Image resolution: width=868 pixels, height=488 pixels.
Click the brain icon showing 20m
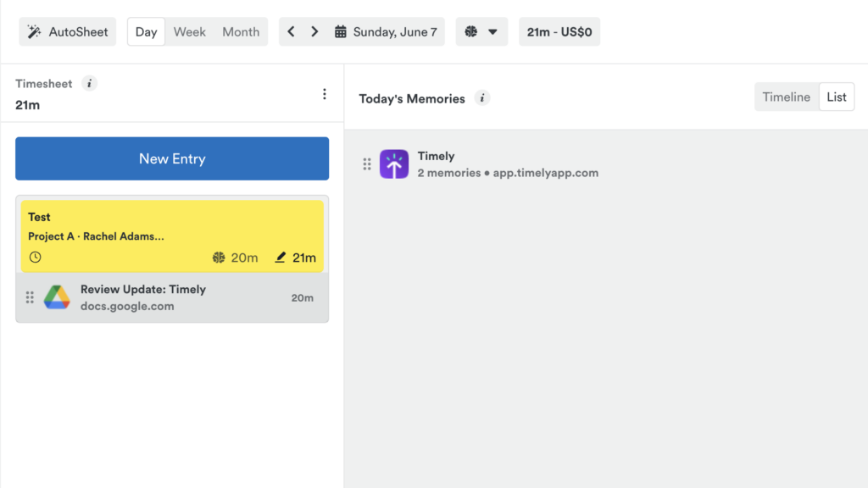click(219, 258)
